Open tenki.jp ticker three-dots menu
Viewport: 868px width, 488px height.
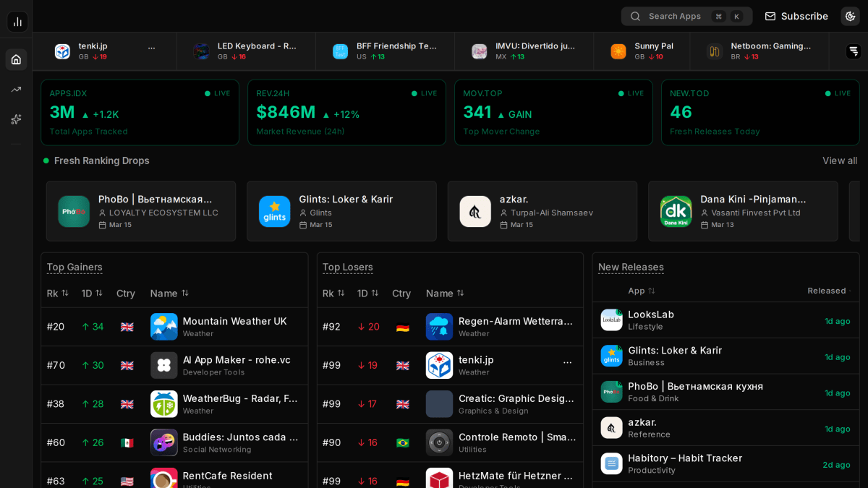(151, 46)
